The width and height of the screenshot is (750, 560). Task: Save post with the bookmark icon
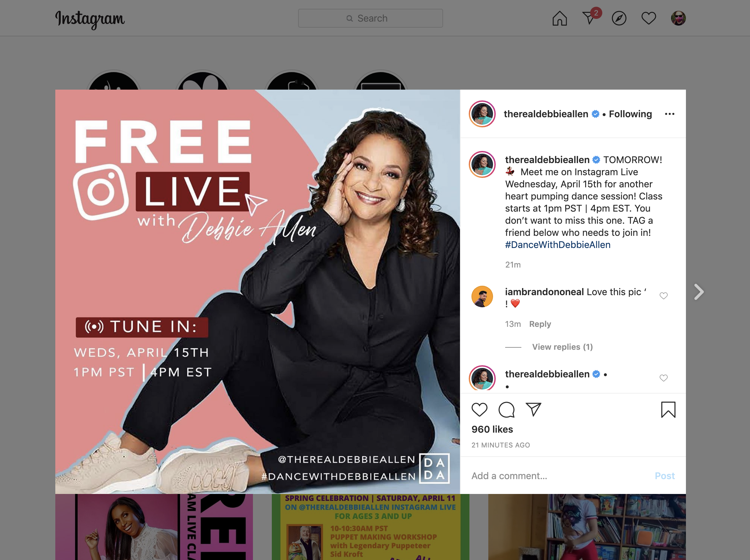pos(668,410)
